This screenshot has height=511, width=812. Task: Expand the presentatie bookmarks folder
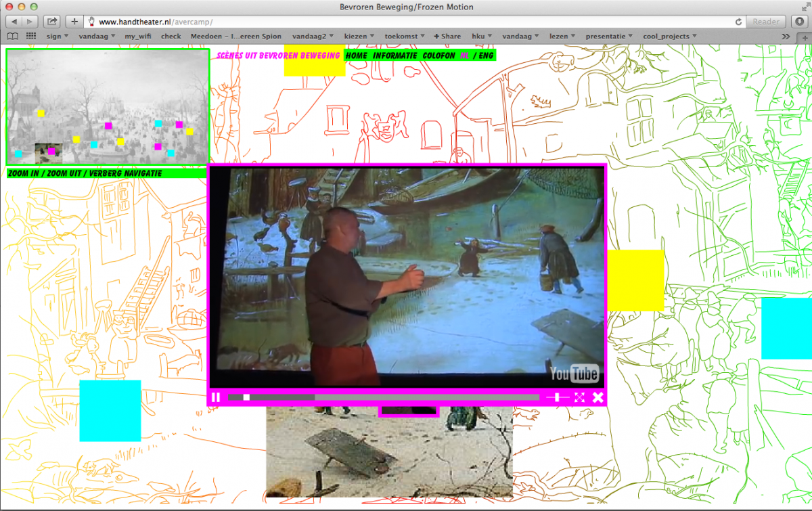click(x=608, y=36)
